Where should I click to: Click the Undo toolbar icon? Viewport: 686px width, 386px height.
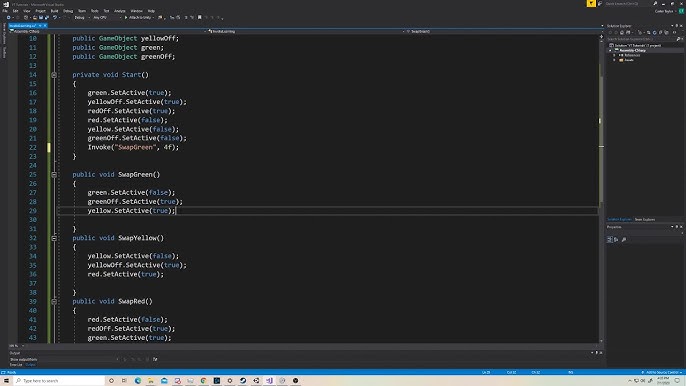coord(55,18)
